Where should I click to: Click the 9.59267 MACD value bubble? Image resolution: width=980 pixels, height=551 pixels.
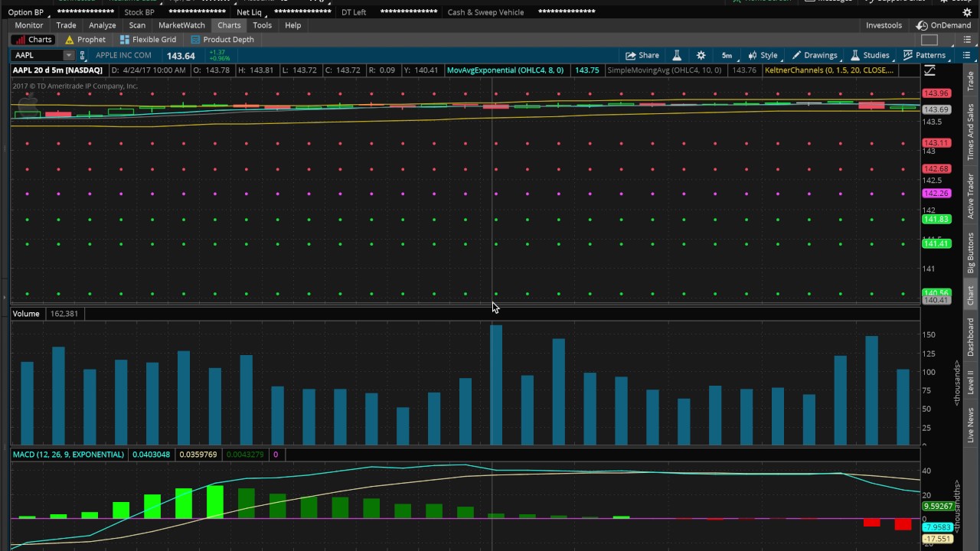click(937, 507)
